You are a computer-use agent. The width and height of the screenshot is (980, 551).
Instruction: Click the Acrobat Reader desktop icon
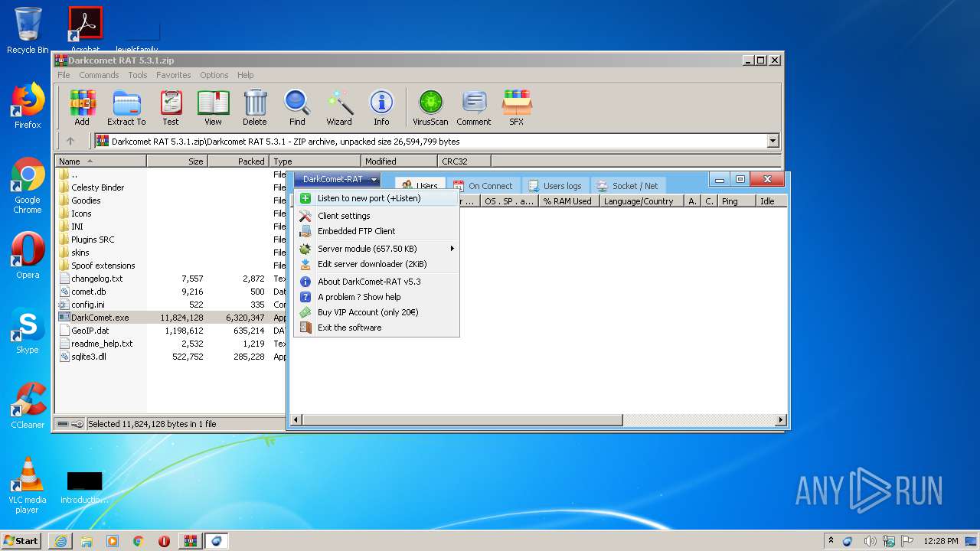[x=86, y=29]
